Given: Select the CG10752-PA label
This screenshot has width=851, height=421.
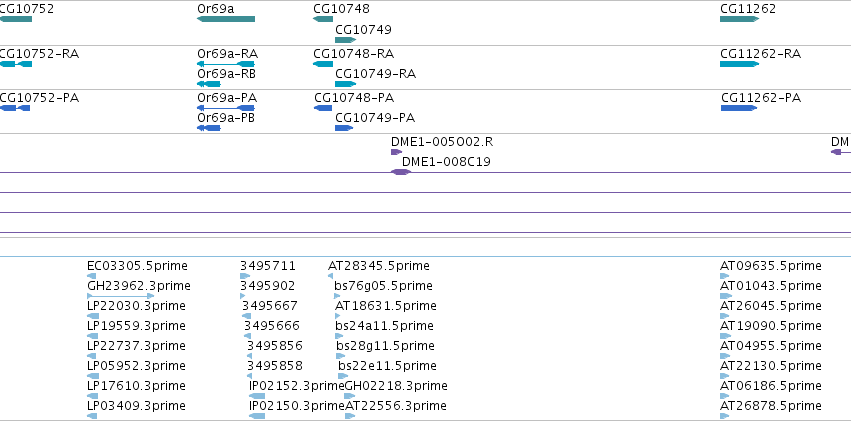Looking at the screenshot, I should point(39,98).
